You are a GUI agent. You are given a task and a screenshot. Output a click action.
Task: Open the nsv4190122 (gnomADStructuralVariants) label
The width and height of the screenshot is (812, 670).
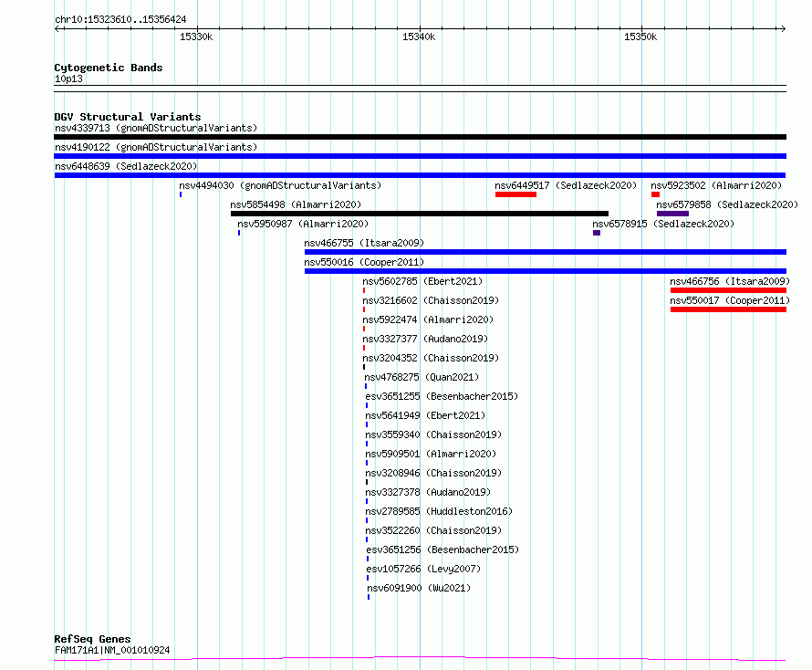(x=156, y=147)
